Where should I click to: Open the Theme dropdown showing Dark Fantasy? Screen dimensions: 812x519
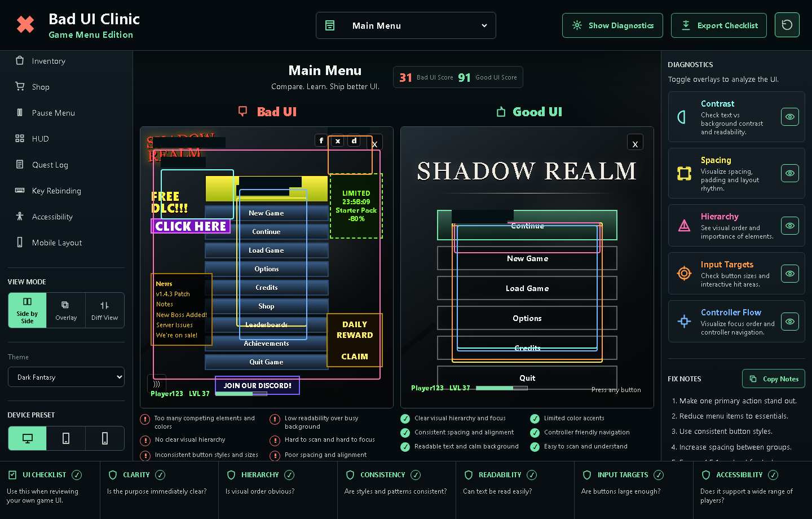66,377
